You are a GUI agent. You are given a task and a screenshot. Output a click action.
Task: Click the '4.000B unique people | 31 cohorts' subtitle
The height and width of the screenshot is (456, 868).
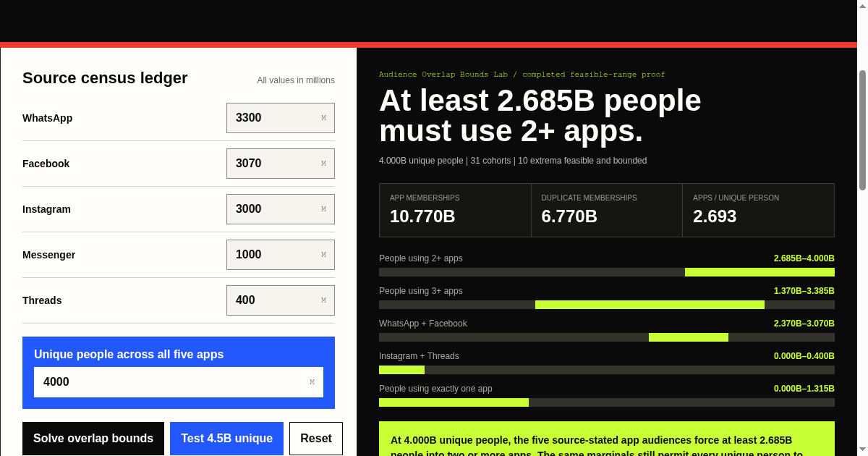click(513, 161)
